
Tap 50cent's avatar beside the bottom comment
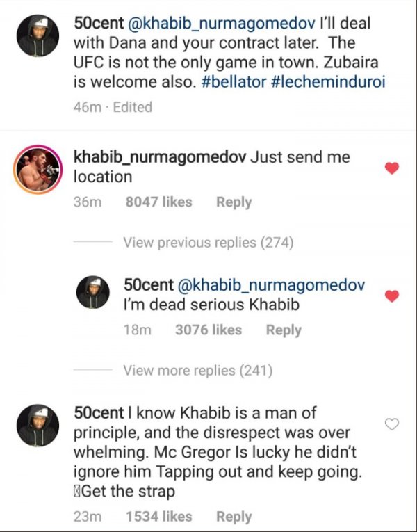coord(38,426)
